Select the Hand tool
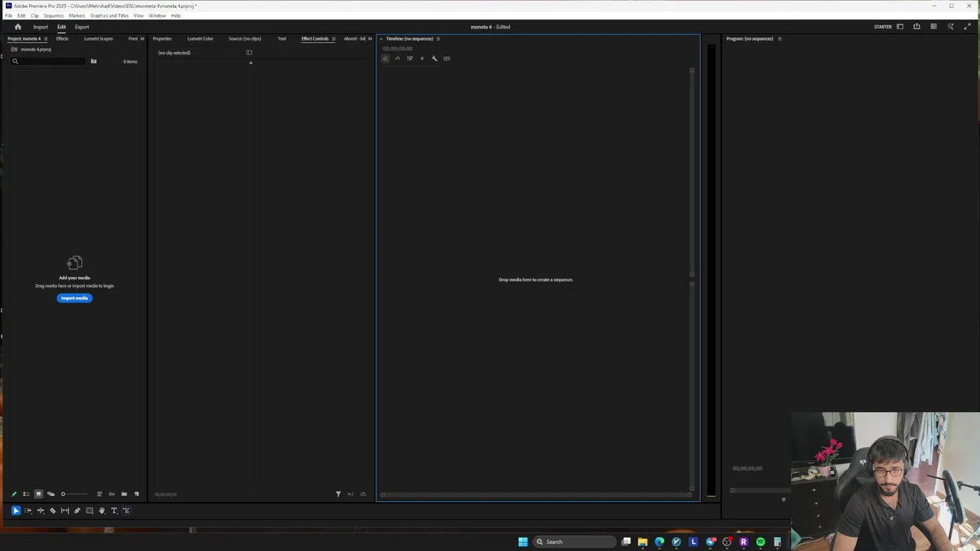 click(102, 510)
